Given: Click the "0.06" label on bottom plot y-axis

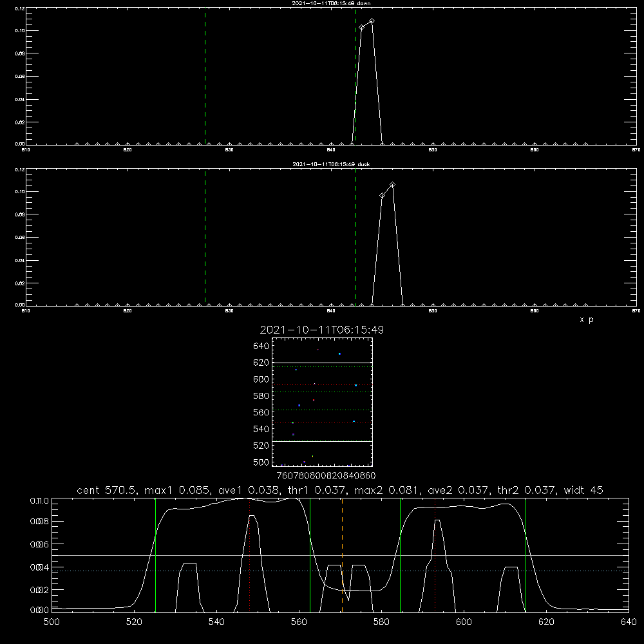Looking at the screenshot, I should [x=39, y=545].
